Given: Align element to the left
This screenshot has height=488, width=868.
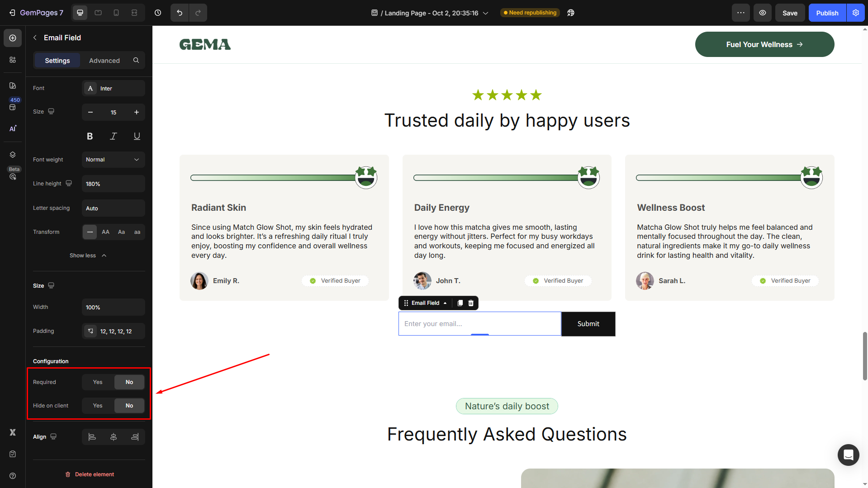Looking at the screenshot, I should [92, 437].
